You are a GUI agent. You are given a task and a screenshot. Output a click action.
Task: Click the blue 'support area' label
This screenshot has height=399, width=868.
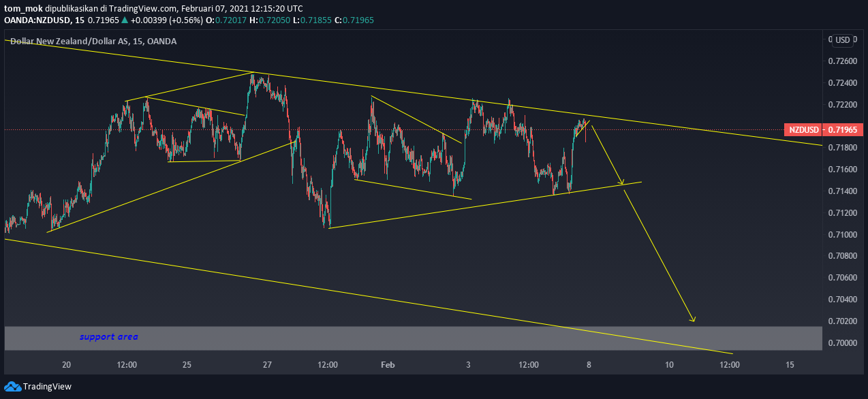tap(109, 336)
